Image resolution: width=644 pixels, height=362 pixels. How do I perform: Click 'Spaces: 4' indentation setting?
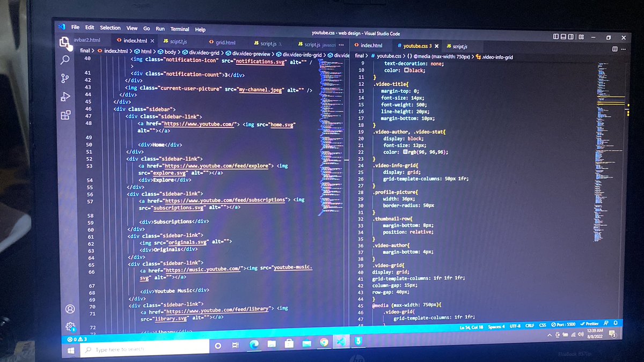[x=496, y=327]
